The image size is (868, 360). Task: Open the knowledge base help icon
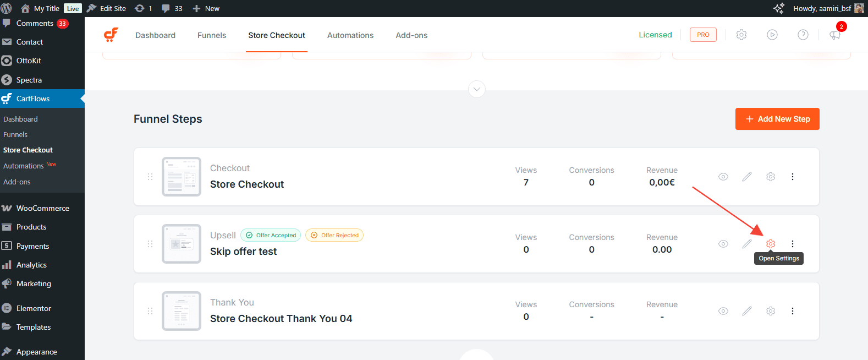point(803,35)
